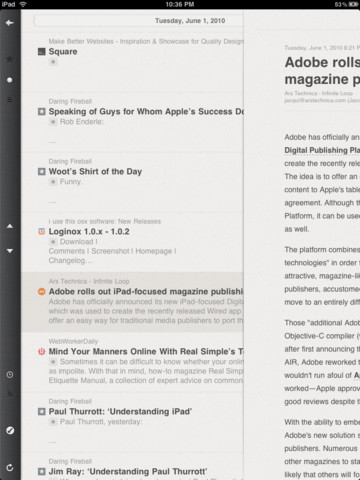Click the article timestamp in reading pane
Viewport: 360px width, 480px height.
click(322, 48)
